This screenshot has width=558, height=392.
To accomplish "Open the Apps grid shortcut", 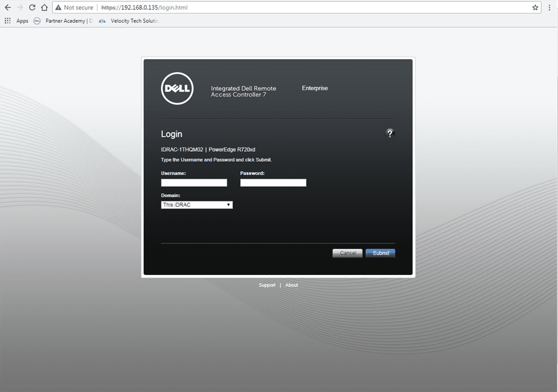I will [16, 21].
